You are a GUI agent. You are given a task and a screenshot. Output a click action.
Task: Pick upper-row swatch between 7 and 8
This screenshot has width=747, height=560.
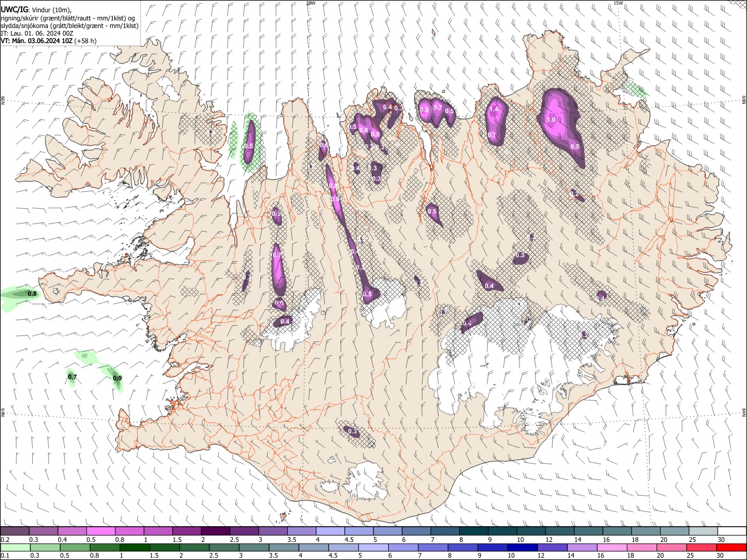point(444,531)
